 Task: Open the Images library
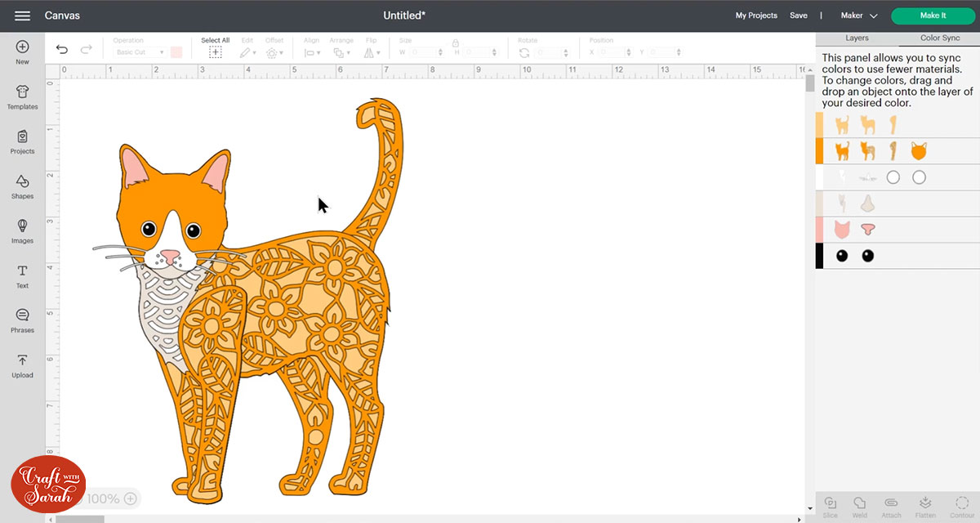tap(22, 230)
